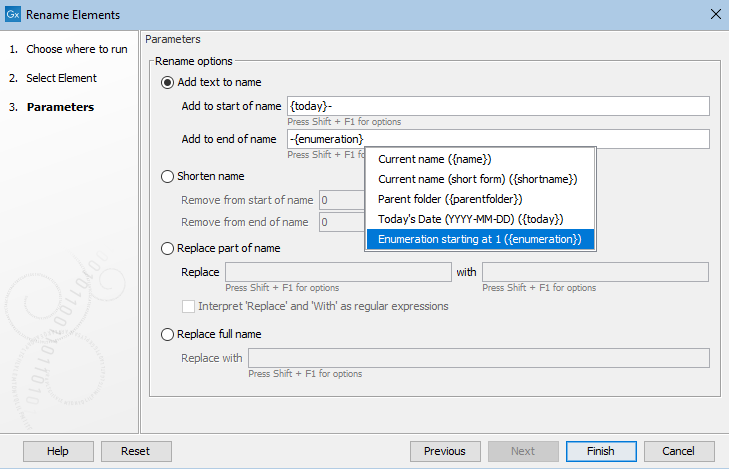Select the 'Shorten name' radio button
The image size is (729, 469).
(x=167, y=176)
